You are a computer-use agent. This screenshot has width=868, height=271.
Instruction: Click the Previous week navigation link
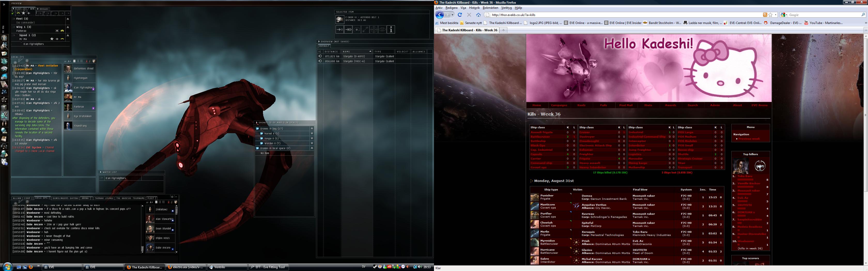[x=749, y=139]
